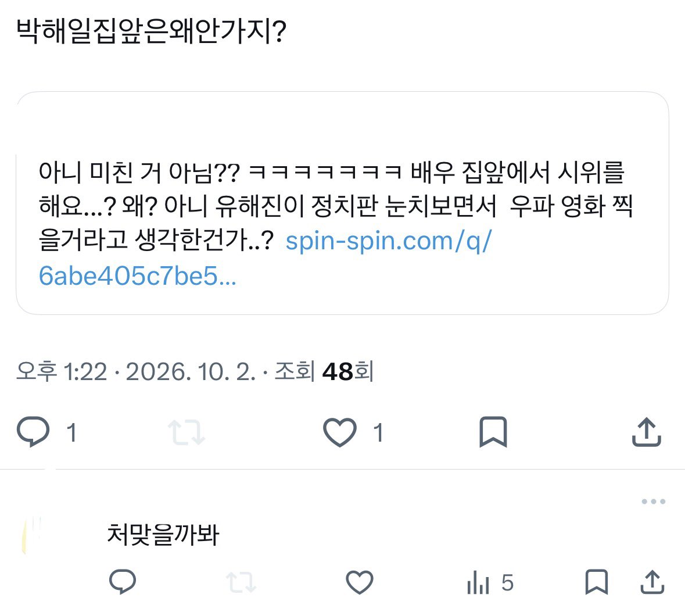
Task: Click the 조회 48회 view count
Action: tap(324, 371)
